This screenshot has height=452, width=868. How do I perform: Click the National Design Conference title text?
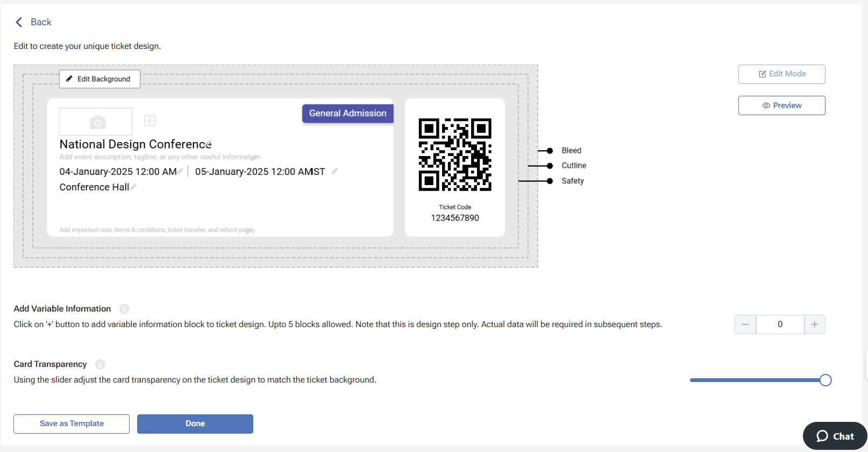click(x=136, y=144)
